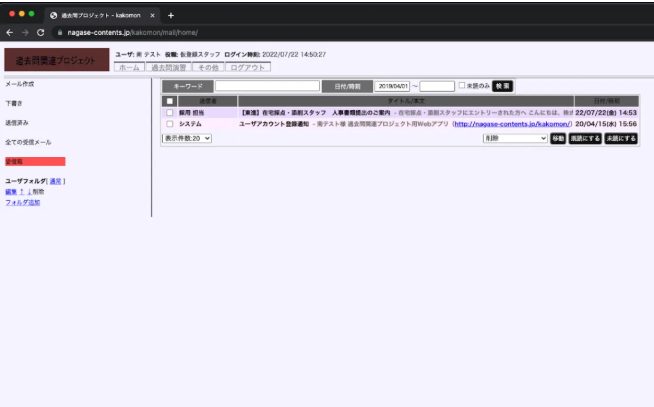Click sender name システム
Screen dimensions: 654x407
190,124
